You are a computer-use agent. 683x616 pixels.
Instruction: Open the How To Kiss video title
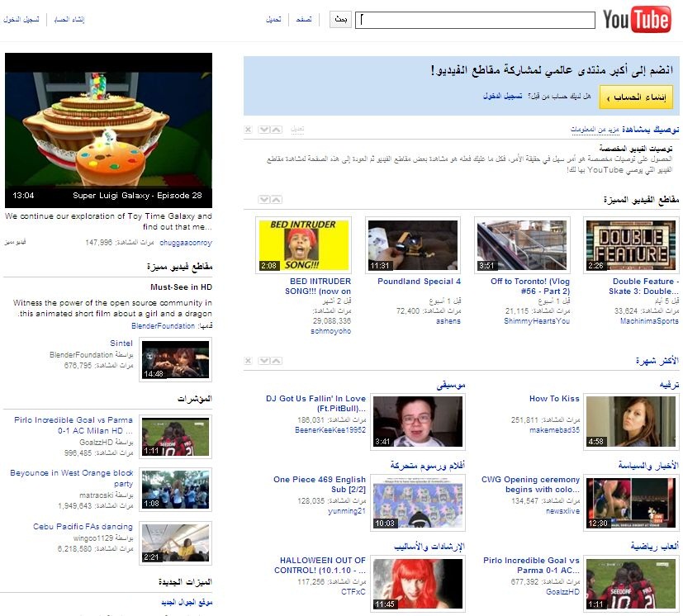click(554, 398)
